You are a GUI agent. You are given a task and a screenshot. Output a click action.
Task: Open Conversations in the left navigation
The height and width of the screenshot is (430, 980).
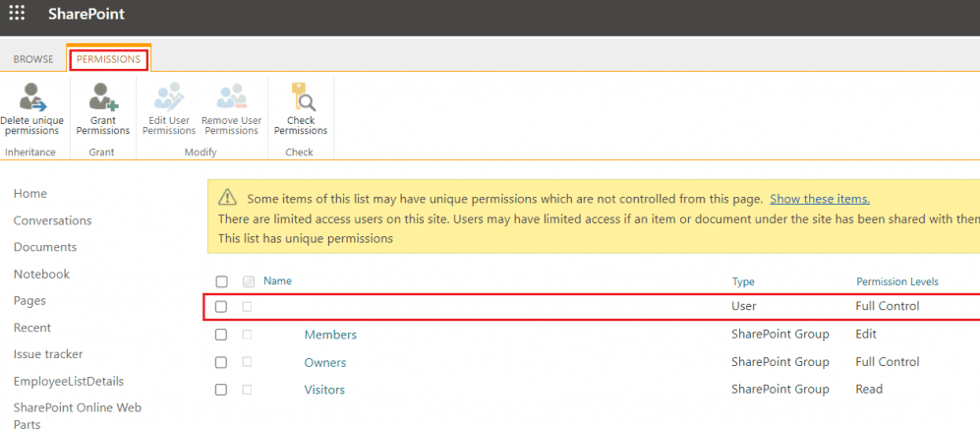click(52, 220)
